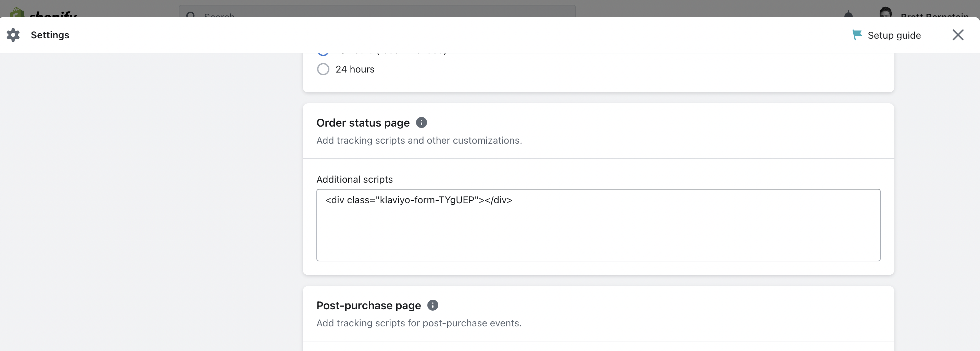
Task: Show info for Post-purchase page
Action: click(x=432, y=305)
